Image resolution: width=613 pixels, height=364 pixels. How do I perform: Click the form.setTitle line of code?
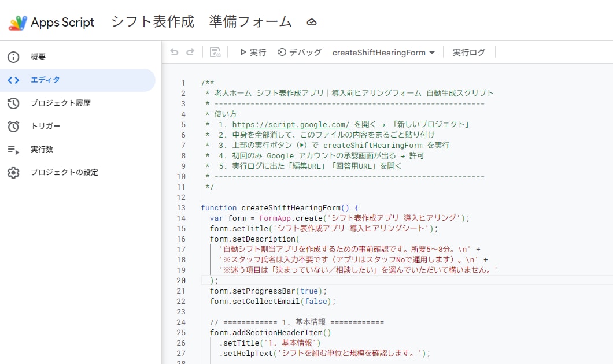click(x=324, y=228)
